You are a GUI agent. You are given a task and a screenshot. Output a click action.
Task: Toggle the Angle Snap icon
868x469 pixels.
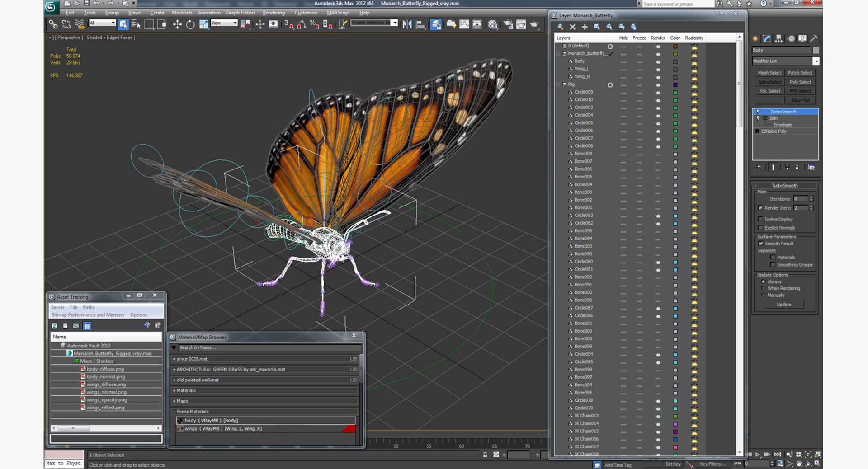coord(302,24)
